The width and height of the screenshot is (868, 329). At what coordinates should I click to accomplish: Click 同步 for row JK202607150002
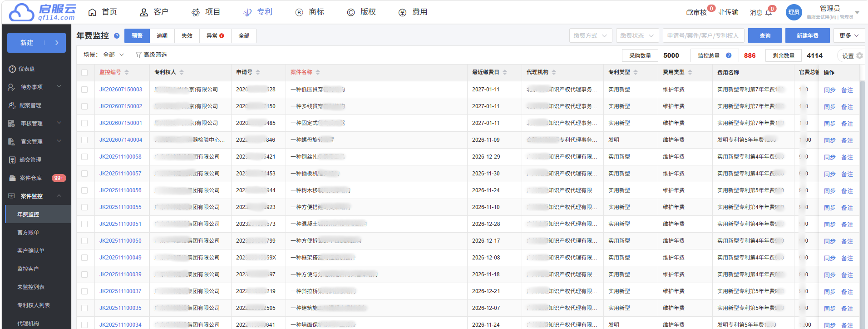[x=829, y=107]
